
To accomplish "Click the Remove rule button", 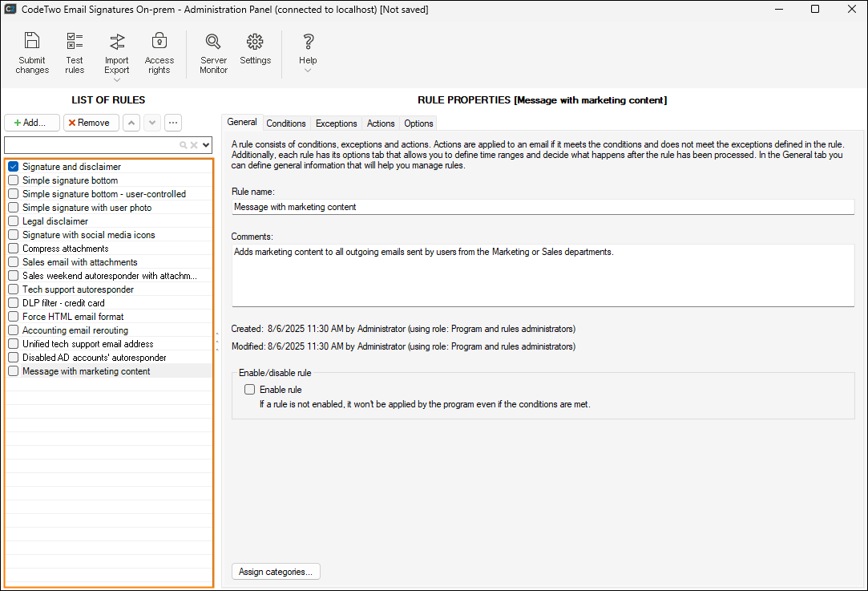I will [x=91, y=123].
